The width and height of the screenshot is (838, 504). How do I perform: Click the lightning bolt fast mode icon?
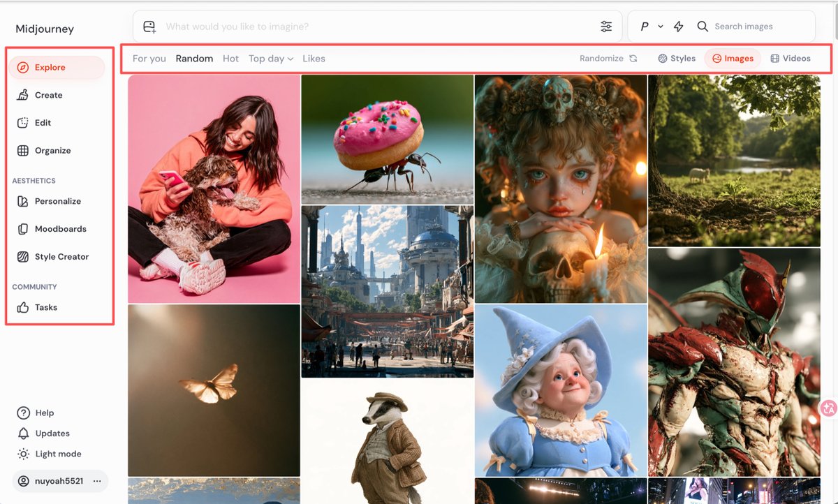pyautogui.click(x=679, y=27)
